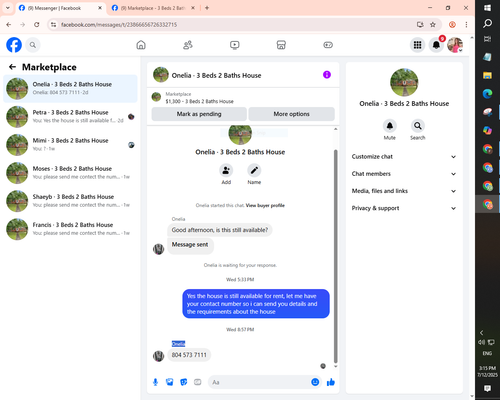Image resolution: width=500 pixels, height=400 pixels.
Task: Open Windows search in the taskbar
Action: (487, 23)
